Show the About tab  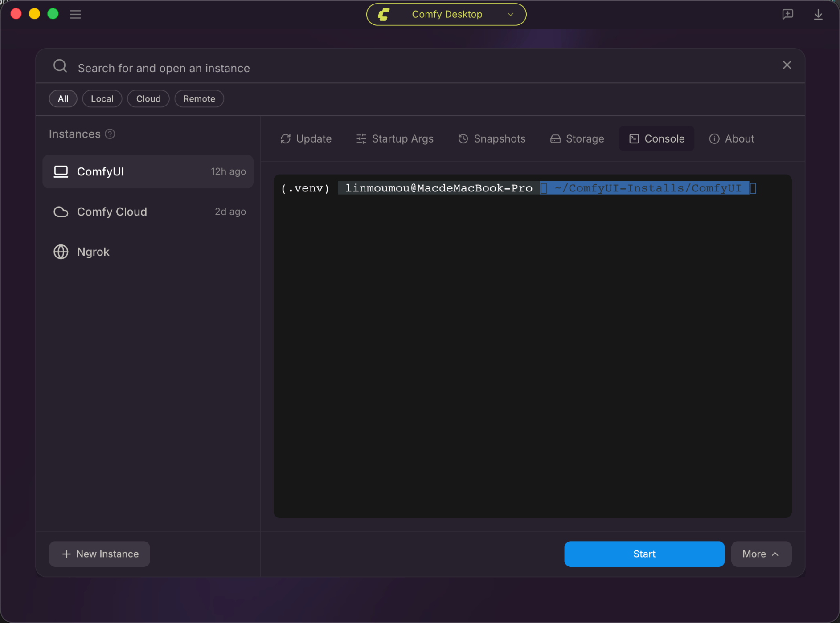tap(732, 138)
